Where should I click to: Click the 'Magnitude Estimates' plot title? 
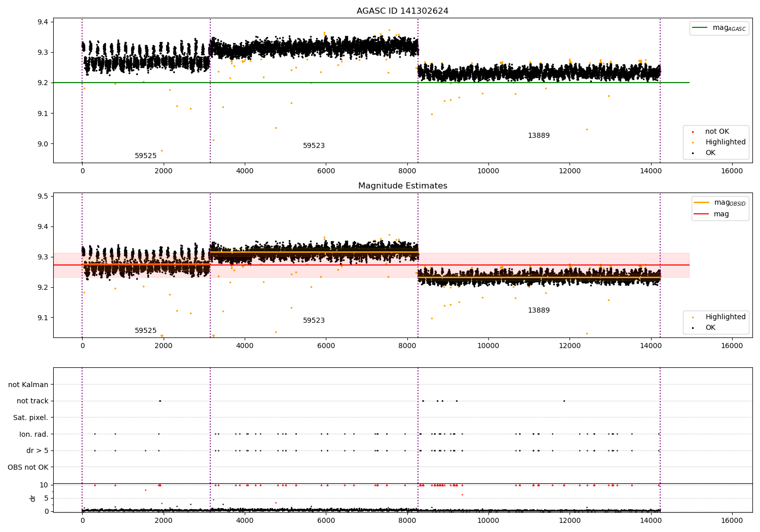pyautogui.click(x=402, y=186)
